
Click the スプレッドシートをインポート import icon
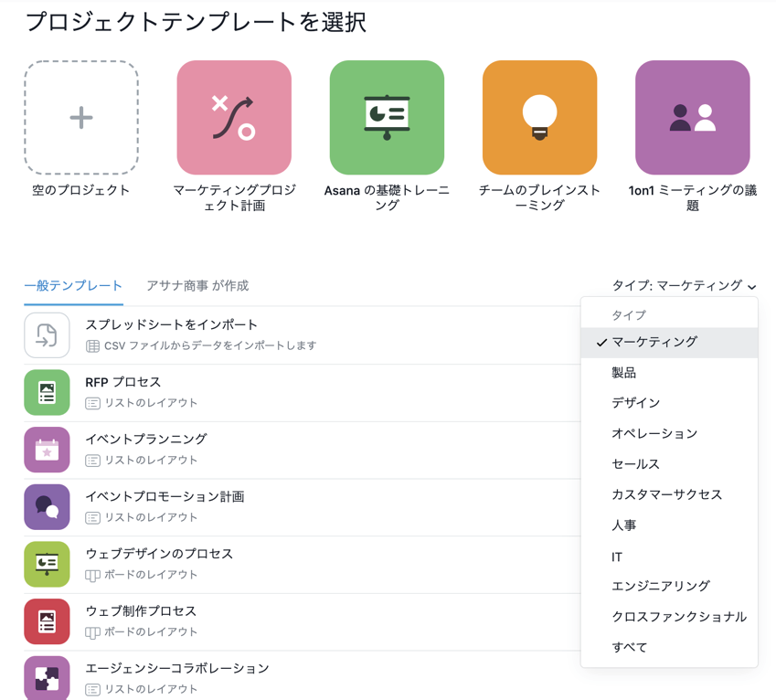tap(47, 334)
